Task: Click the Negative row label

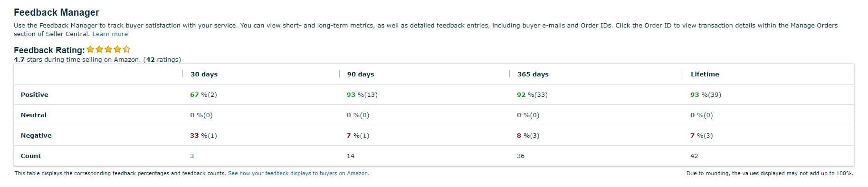Action: click(36, 136)
